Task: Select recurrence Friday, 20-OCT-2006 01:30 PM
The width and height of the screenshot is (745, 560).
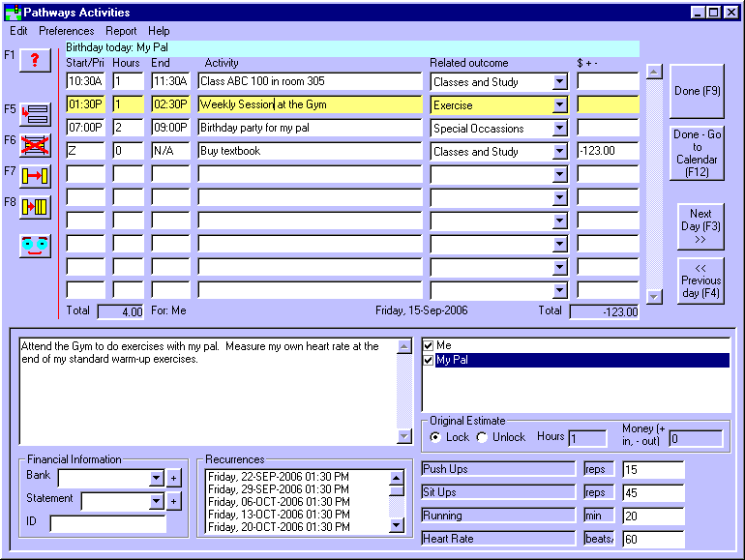Action: [x=279, y=527]
